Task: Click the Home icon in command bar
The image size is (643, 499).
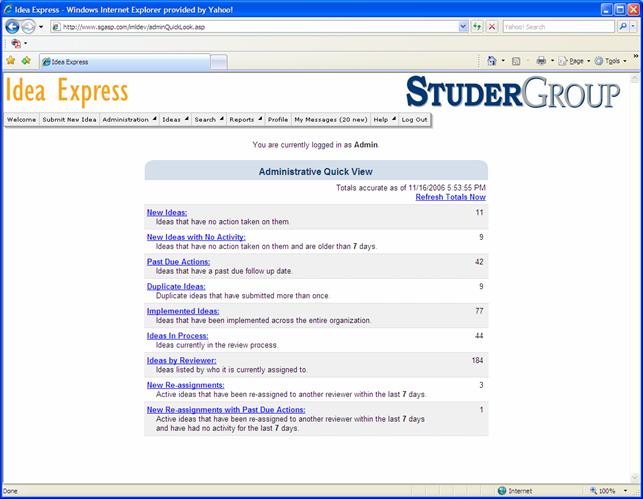Action: tap(491, 61)
